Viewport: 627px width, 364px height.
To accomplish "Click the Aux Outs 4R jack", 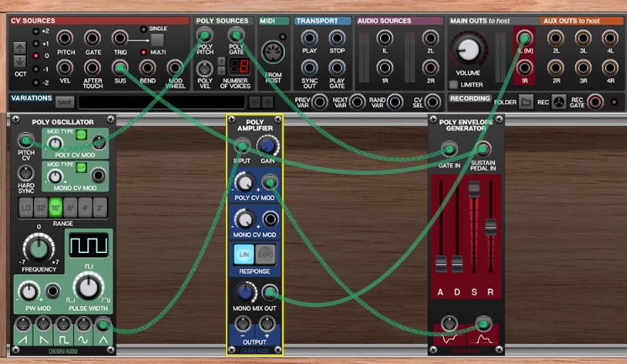I will (x=610, y=67).
